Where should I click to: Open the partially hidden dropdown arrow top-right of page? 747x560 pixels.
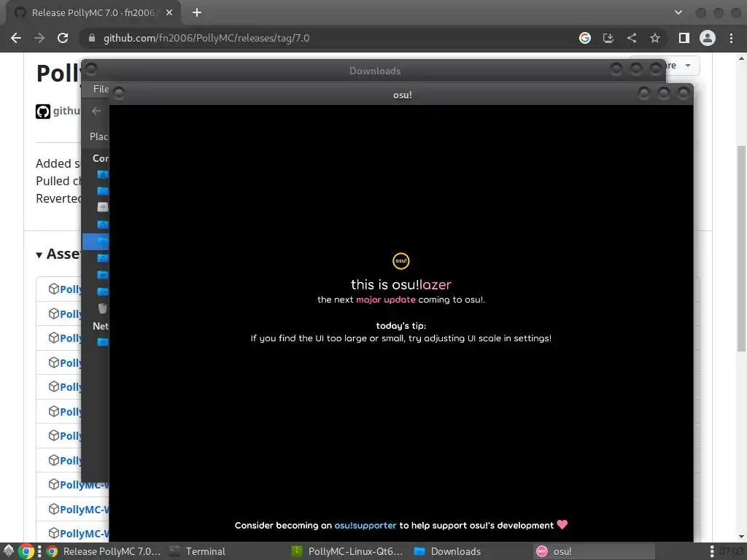click(688, 66)
